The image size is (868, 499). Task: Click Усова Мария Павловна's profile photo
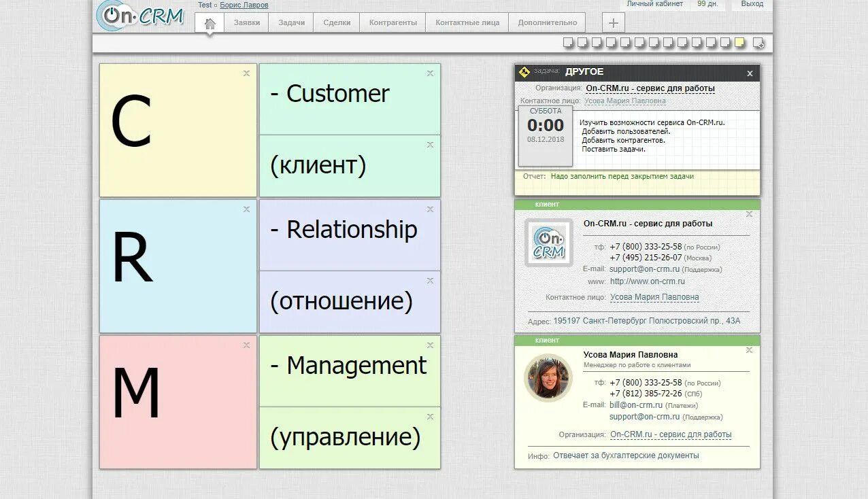click(x=548, y=378)
